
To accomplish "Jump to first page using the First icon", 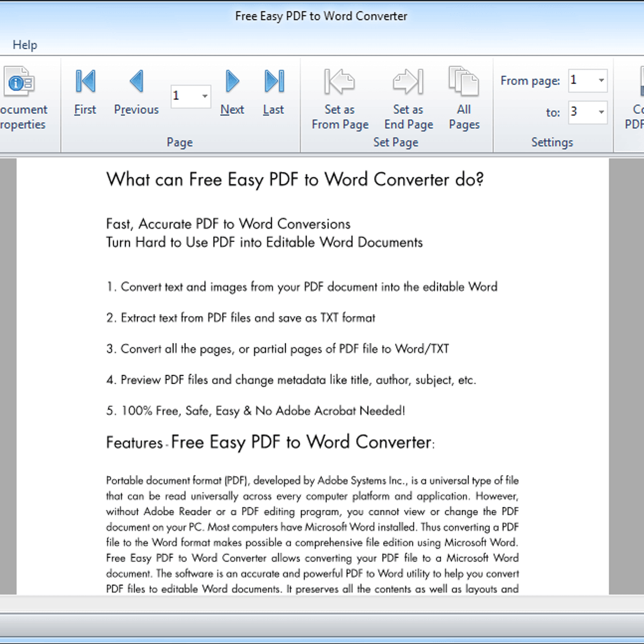I will [85, 81].
